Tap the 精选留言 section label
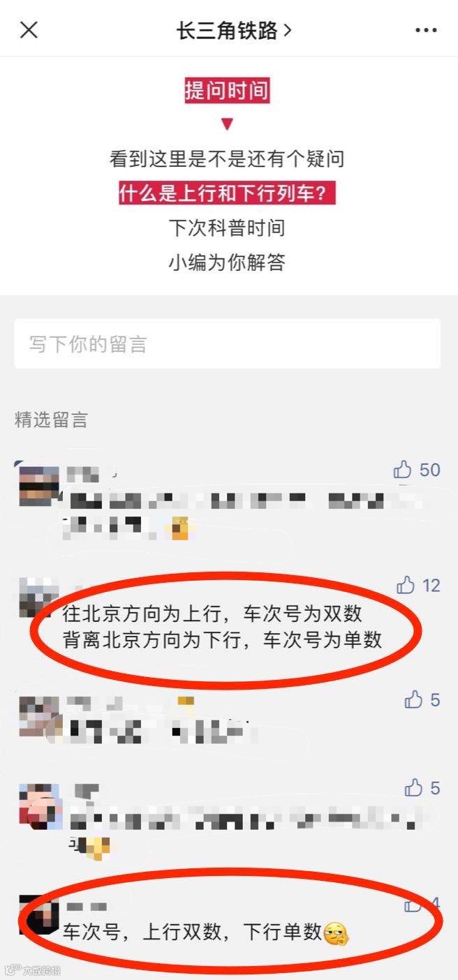 pyautogui.click(x=51, y=420)
